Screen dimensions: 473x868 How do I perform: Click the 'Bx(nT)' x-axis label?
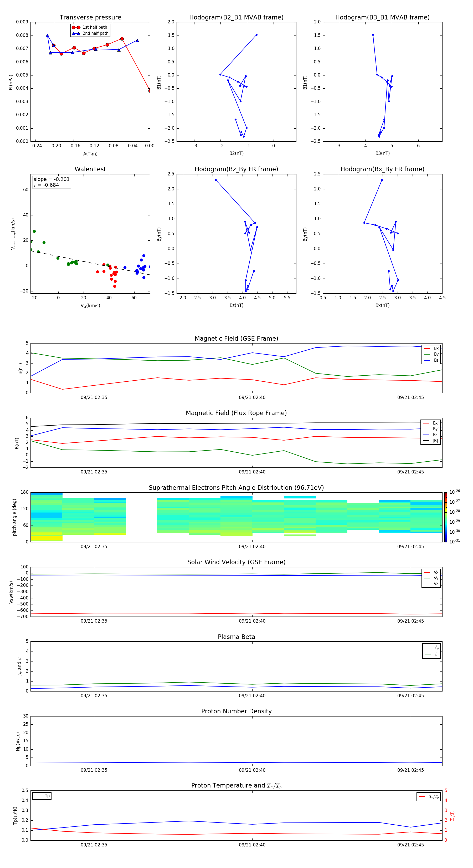tap(382, 306)
